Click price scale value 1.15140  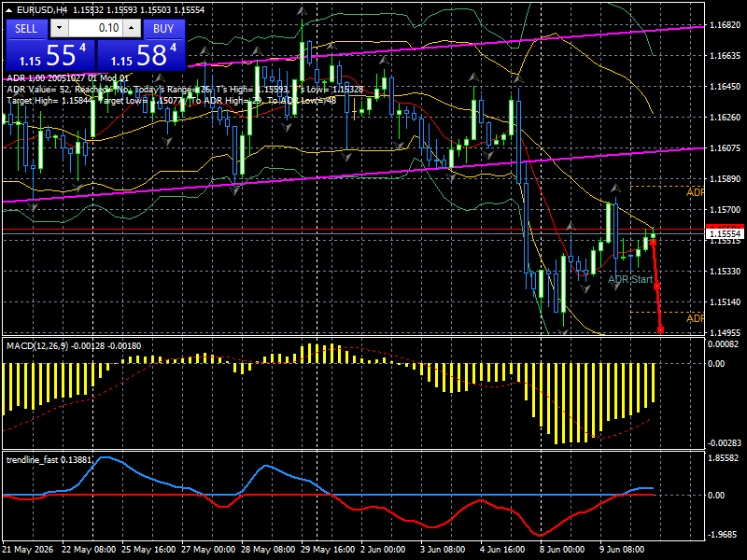pyautogui.click(x=726, y=301)
